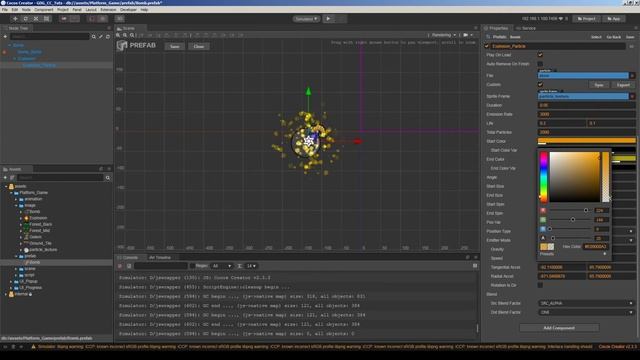This screenshot has width=640, height=360.
Task: Toggle the Regex checkbox in Console panel
Action: tap(193, 266)
